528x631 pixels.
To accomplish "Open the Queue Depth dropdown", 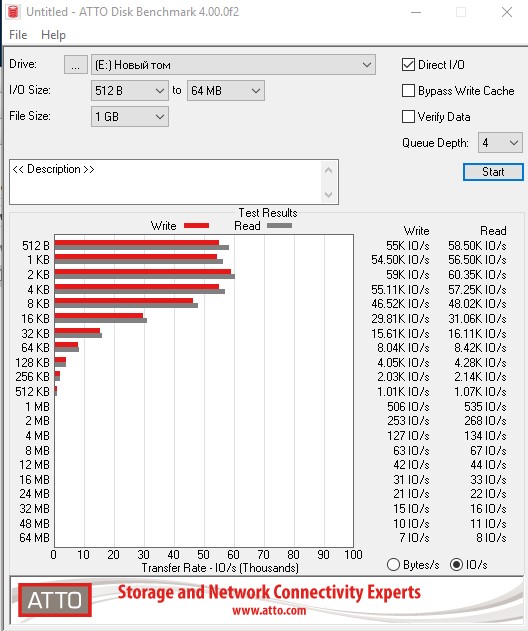I will coord(500,143).
